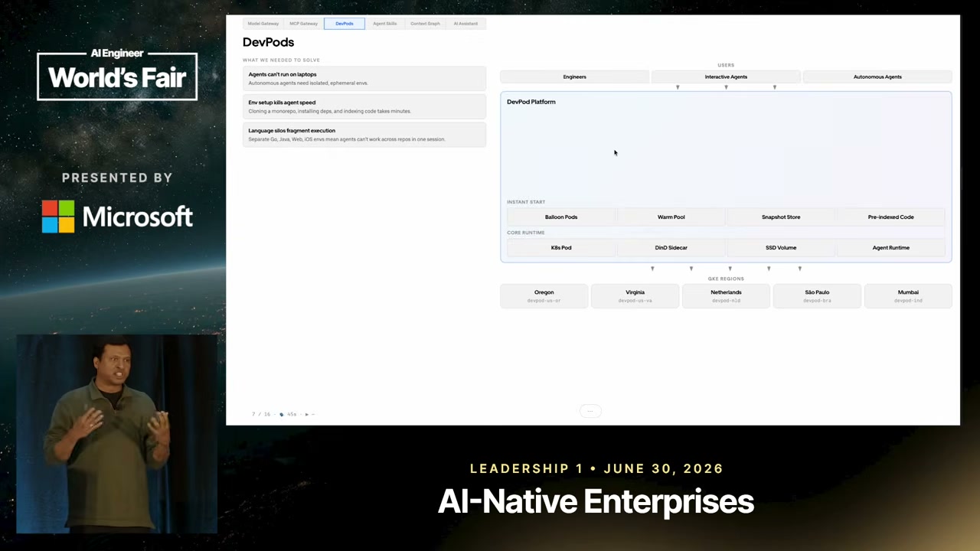Click the 'DevPods' slide title
980x551 pixels.
tap(268, 42)
